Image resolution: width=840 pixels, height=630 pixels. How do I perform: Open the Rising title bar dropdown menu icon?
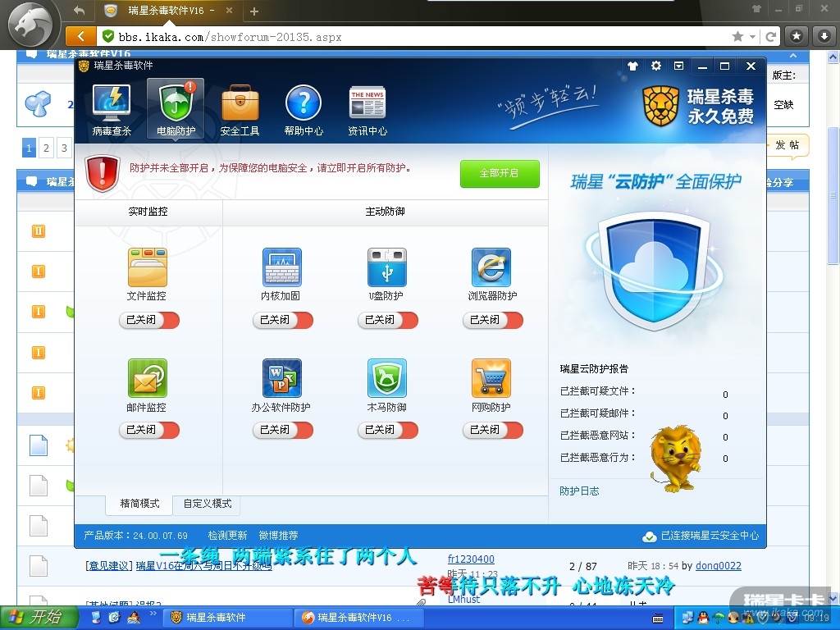click(678, 66)
